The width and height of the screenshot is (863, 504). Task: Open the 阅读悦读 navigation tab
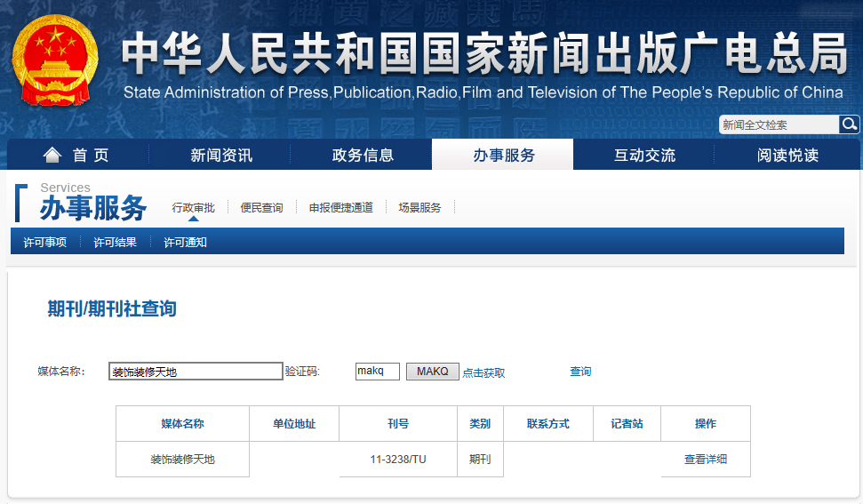click(787, 156)
